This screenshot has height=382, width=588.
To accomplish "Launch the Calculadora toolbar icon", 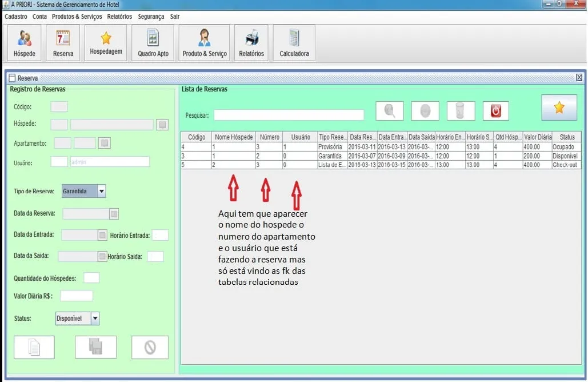I will [294, 43].
